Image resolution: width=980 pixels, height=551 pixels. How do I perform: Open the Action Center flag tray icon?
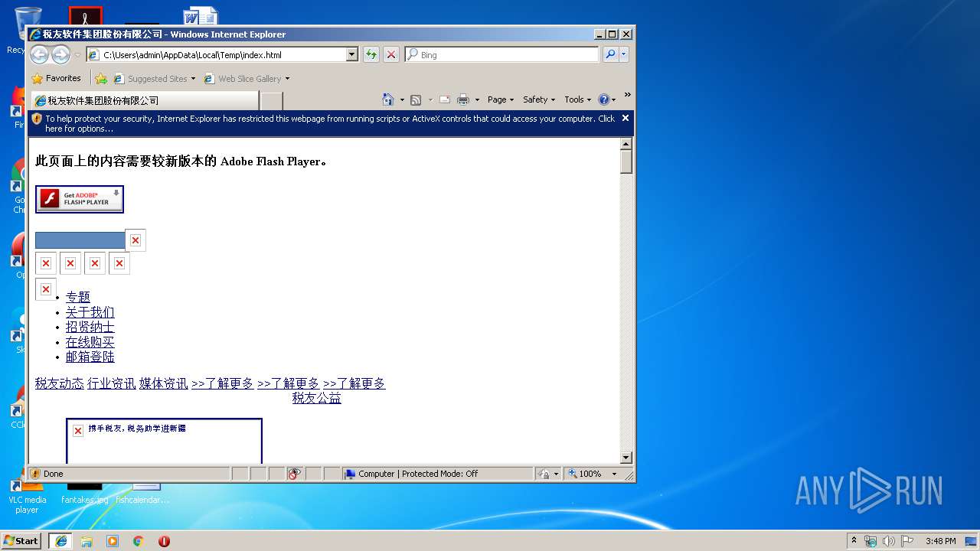907,541
